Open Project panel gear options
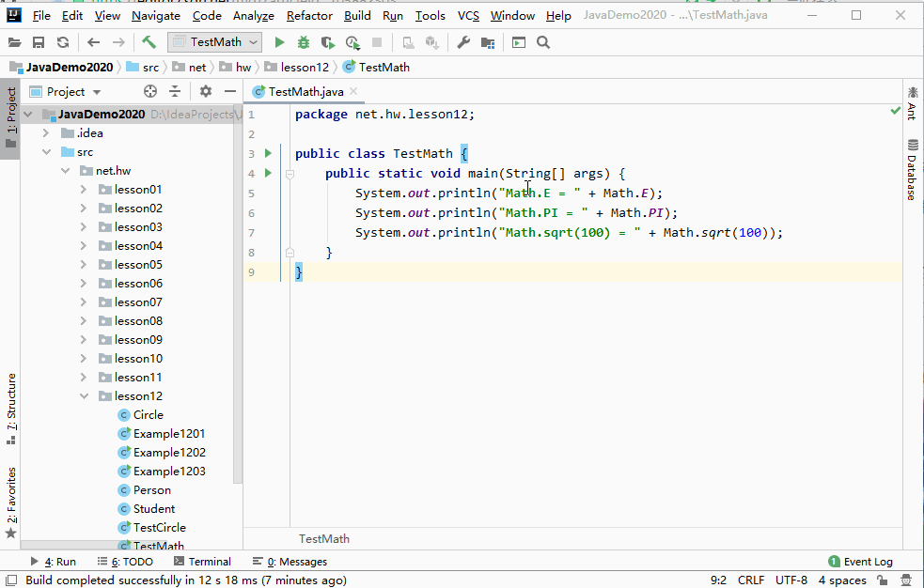The width and height of the screenshot is (924, 588). point(205,91)
